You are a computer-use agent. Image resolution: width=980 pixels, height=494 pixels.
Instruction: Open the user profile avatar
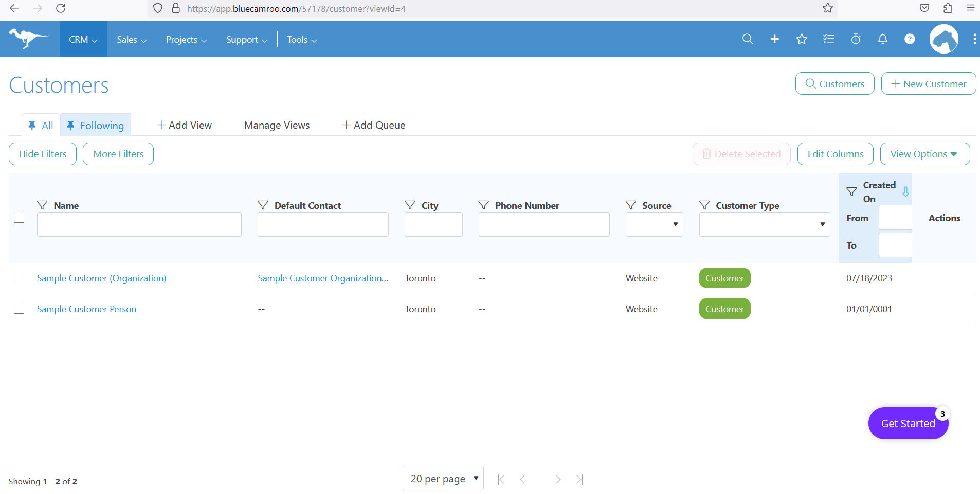[944, 39]
